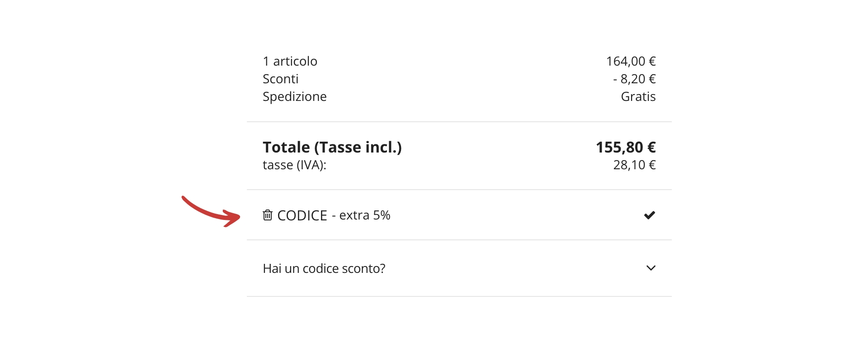Expand the discount code section chevron
Screen dimensions: 868x353
tap(651, 268)
